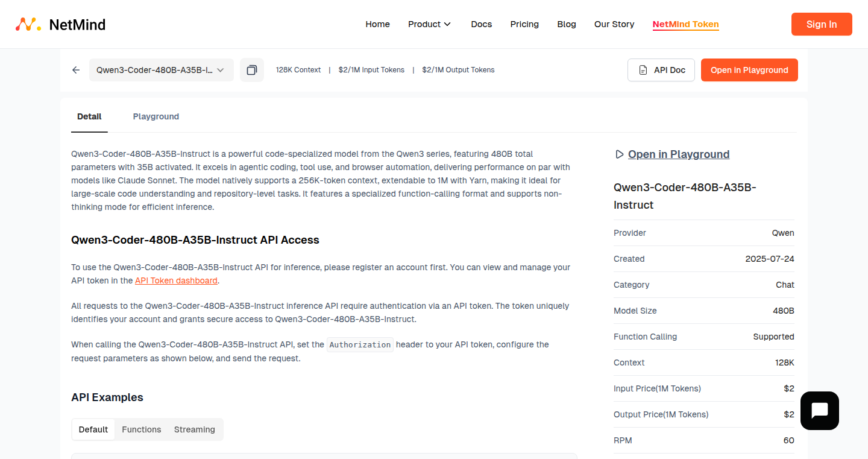Copy the model name with the copy icon

252,70
